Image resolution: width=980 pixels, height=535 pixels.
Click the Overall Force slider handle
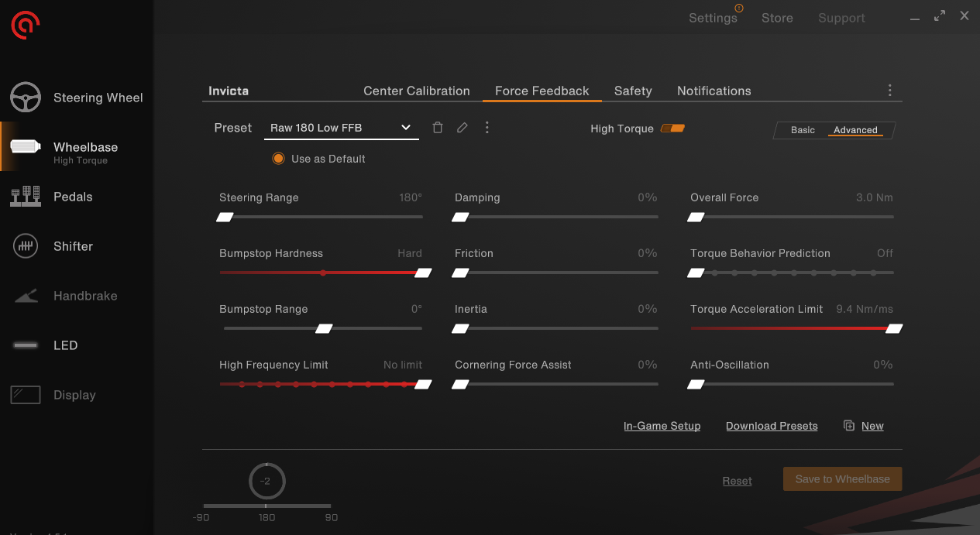point(696,218)
